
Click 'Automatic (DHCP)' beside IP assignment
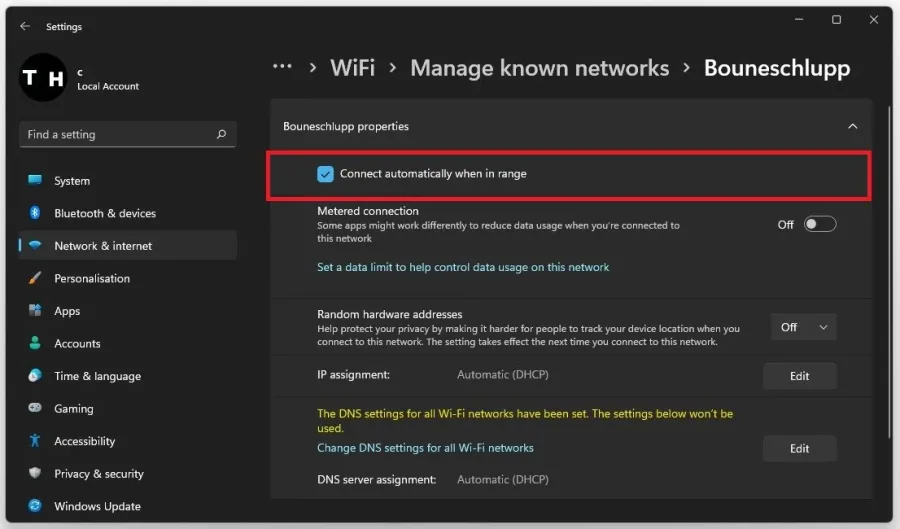pyautogui.click(x=503, y=375)
